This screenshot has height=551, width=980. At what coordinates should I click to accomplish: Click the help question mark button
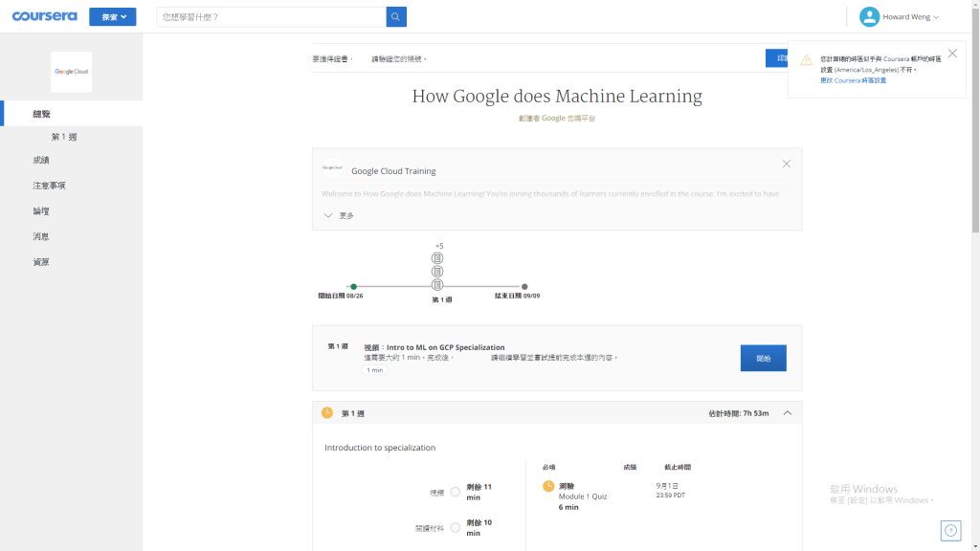(950, 530)
